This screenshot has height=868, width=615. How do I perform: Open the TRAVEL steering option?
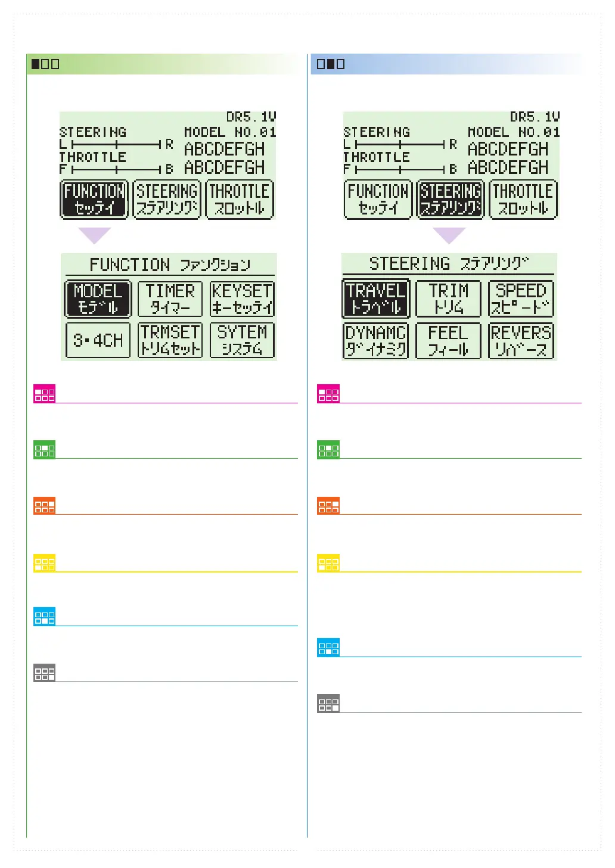coord(375,298)
